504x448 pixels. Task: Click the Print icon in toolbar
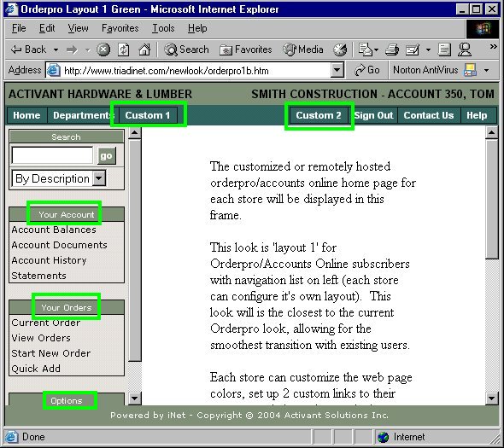pyautogui.click(x=392, y=49)
